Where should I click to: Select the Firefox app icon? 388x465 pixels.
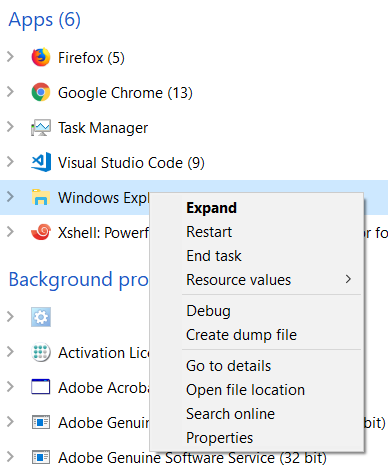pos(41,57)
